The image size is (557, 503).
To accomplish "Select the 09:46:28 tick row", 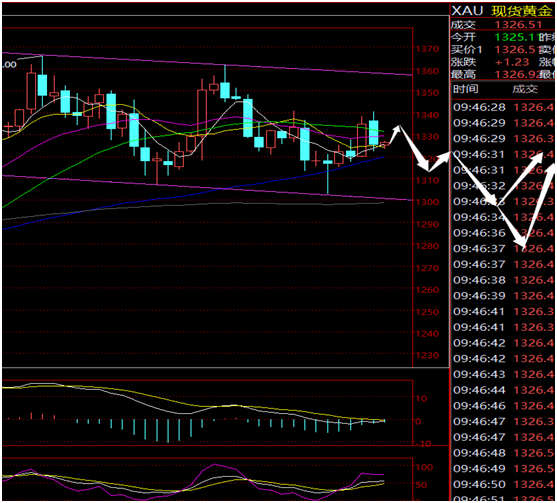I will (503, 107).
